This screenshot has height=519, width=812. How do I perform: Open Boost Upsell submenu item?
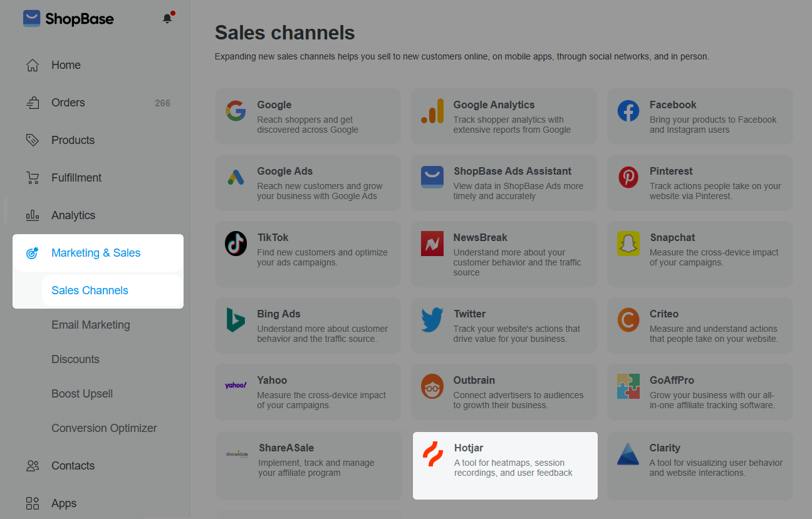82,394
